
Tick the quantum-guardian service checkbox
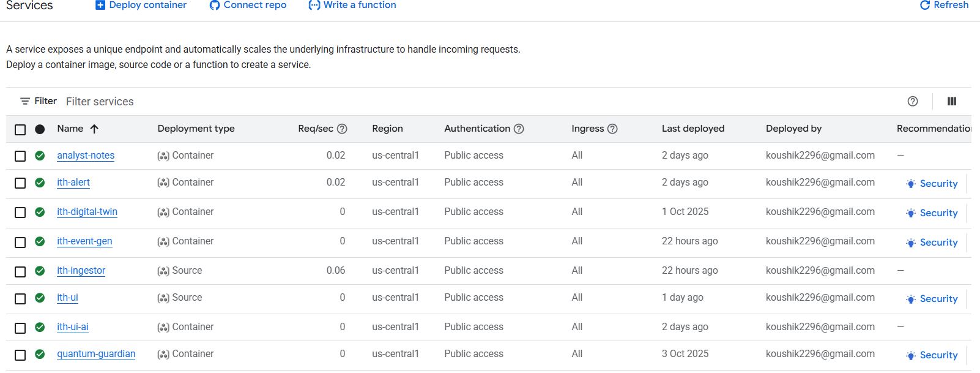20,355
